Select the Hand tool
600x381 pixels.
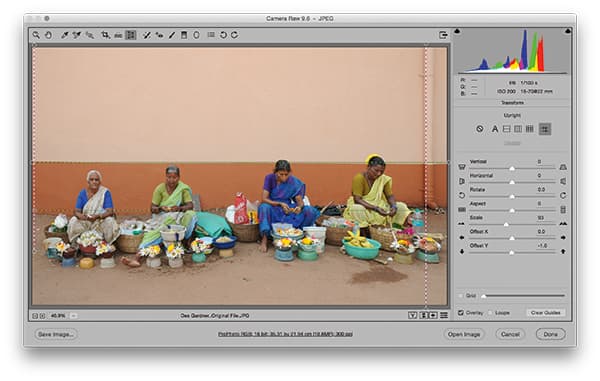coord(48,35)
